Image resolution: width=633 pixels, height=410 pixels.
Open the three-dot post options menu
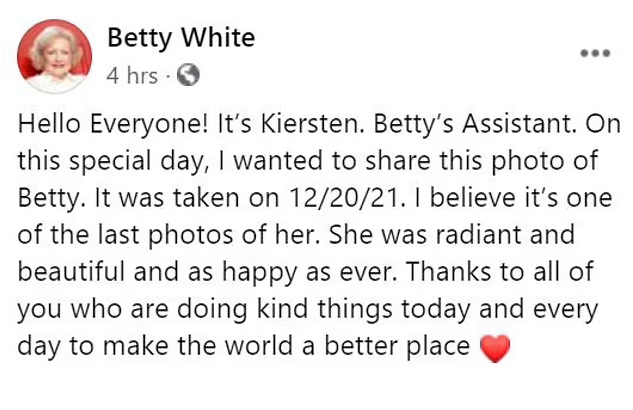tap(596, 51)
